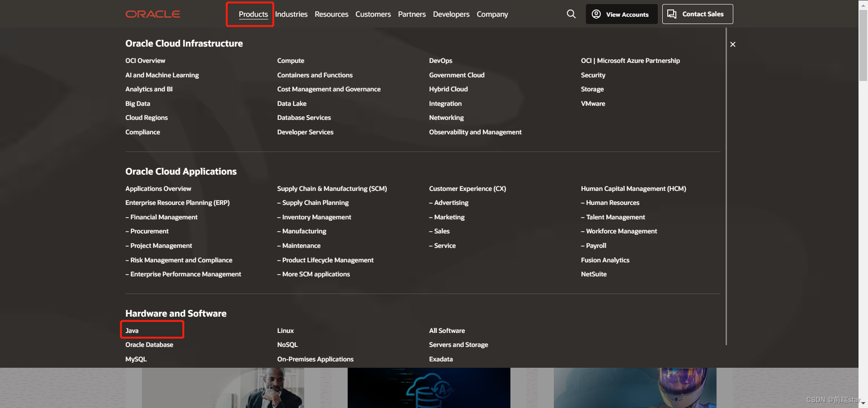The image size is (868, 408).
Task: Open Customer Experience (CX)
Action: coord(467,189)
